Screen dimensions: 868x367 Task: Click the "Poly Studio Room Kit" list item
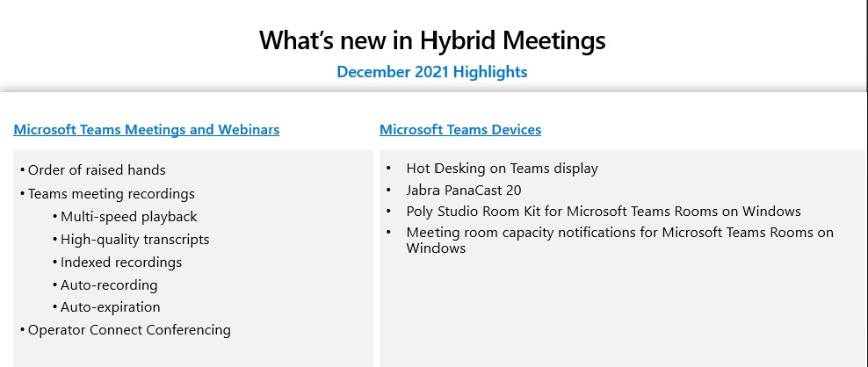coord(604,212)
